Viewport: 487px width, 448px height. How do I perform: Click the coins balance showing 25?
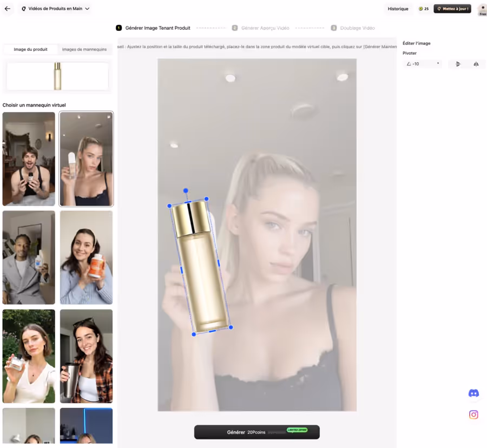pos(424,9)
